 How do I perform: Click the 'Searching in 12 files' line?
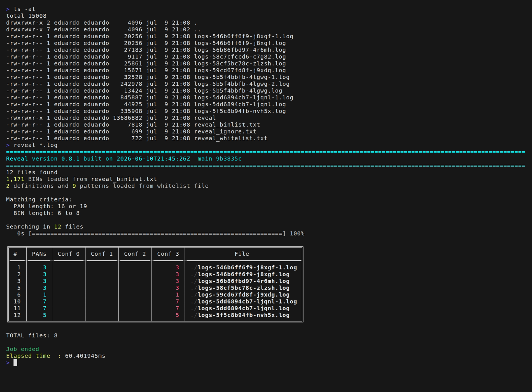pos(45,227)
